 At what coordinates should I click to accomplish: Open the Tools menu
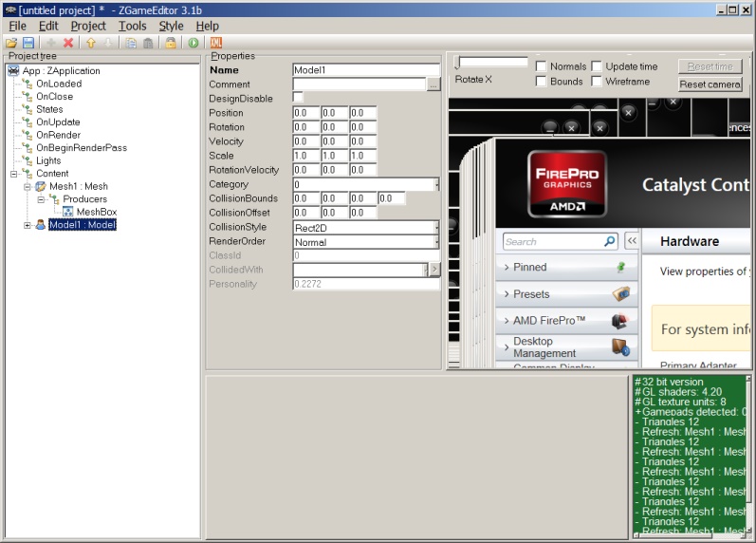[133, 26]
